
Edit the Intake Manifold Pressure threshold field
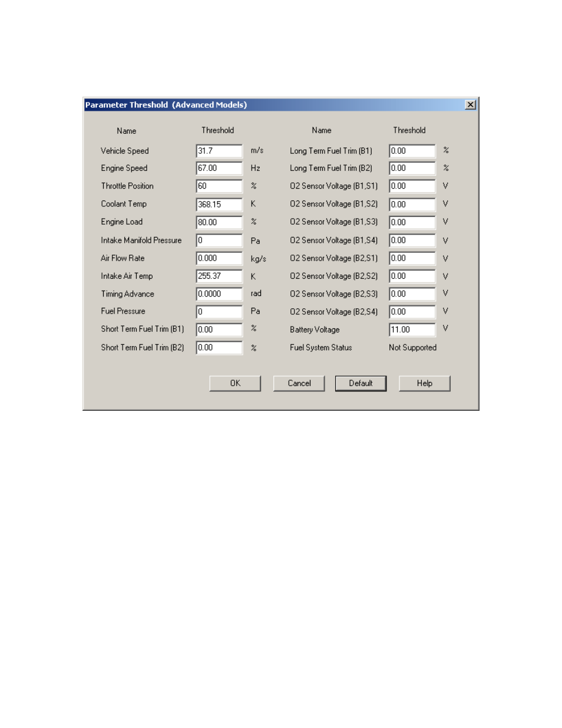point(219,241)
